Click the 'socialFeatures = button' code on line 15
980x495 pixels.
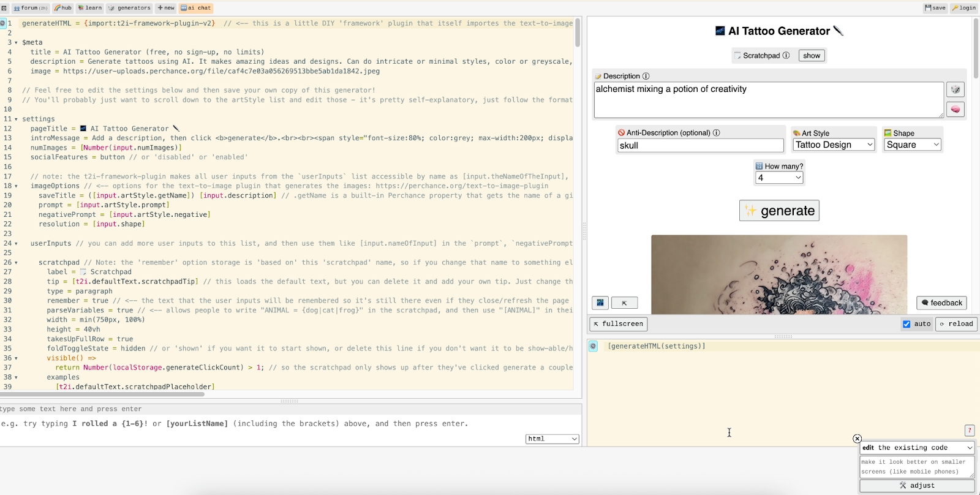tap(78, 157)
